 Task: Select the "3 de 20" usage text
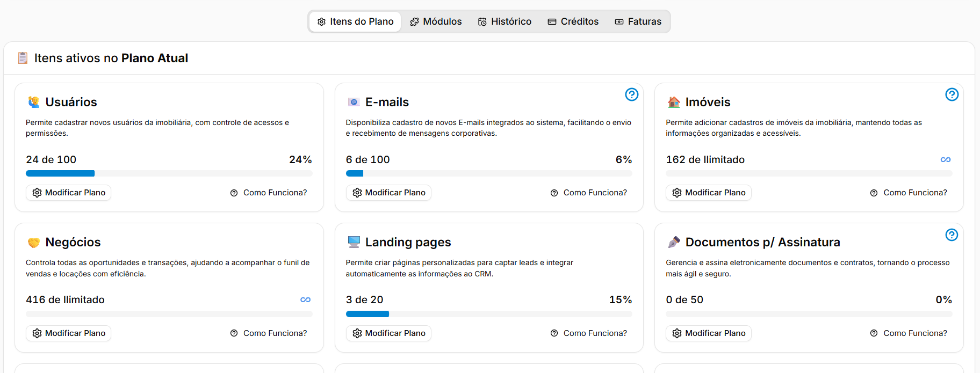pos(365,299)
